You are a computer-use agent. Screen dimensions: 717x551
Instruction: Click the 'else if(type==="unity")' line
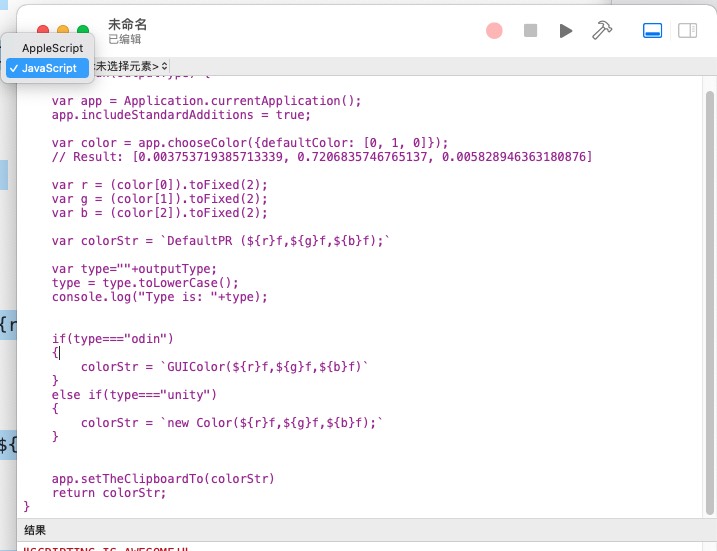tap(134, 395)
